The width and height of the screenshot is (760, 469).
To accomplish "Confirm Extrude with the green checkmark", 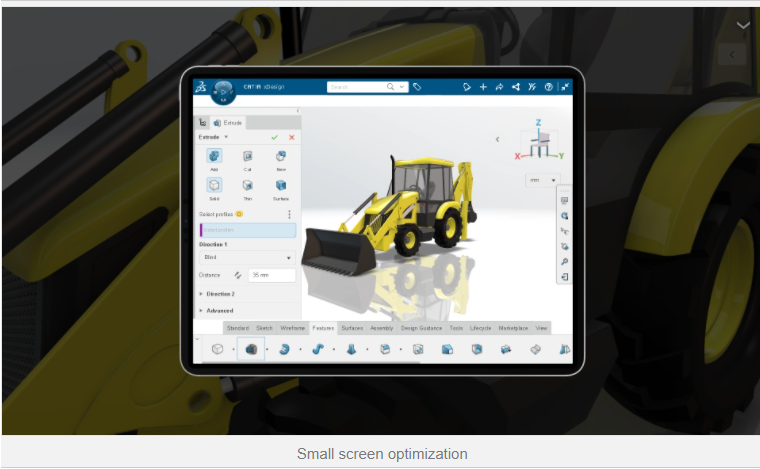I will tap(275, 137).
